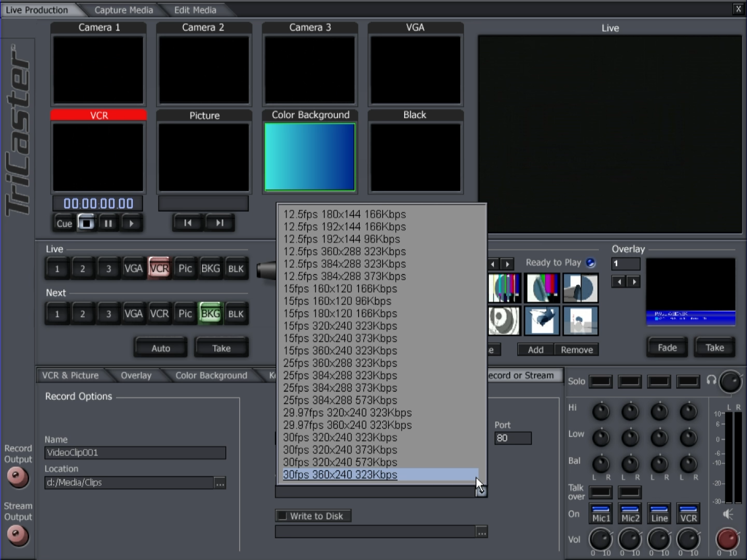
Task: Open the Capture Media tab
Action: point(123,10)
